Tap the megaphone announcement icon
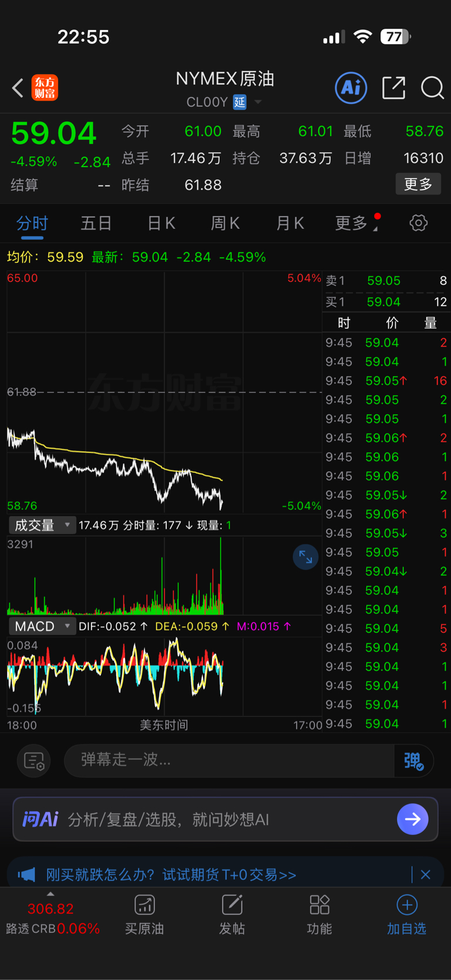The image size is (451, 980). tap(26, 875)
